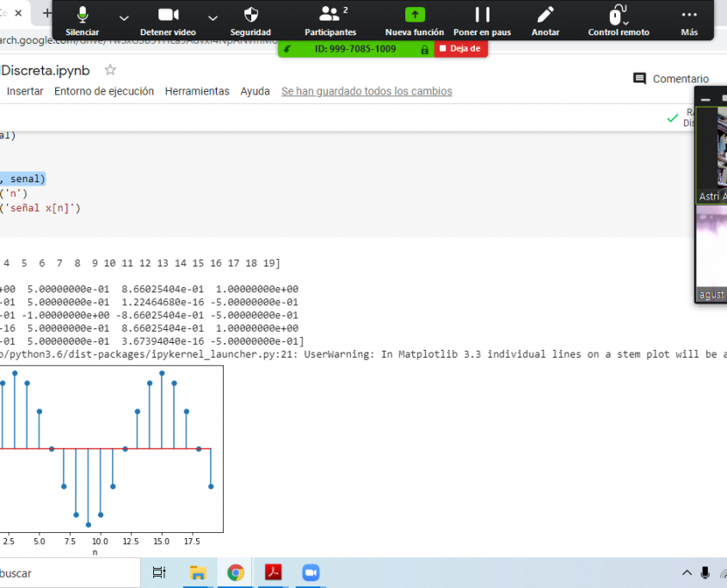
Task: Pause screen sharing with Poner en pausa
Action: tap(482, 20)
